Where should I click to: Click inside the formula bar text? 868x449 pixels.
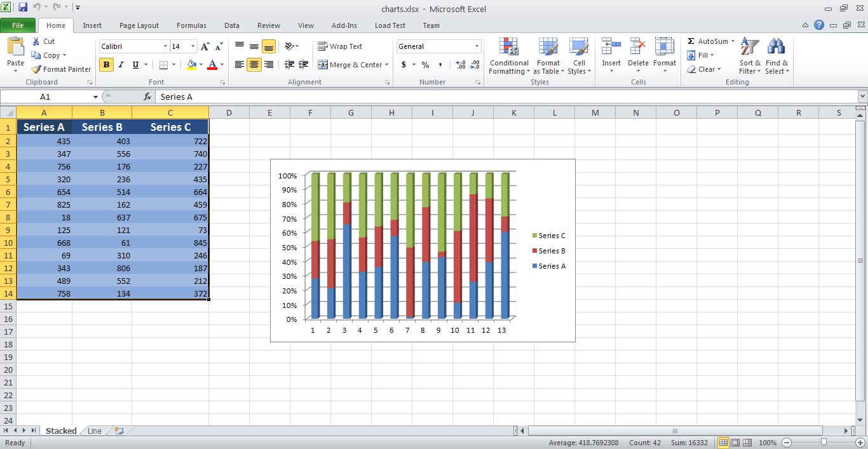(445, 97)
